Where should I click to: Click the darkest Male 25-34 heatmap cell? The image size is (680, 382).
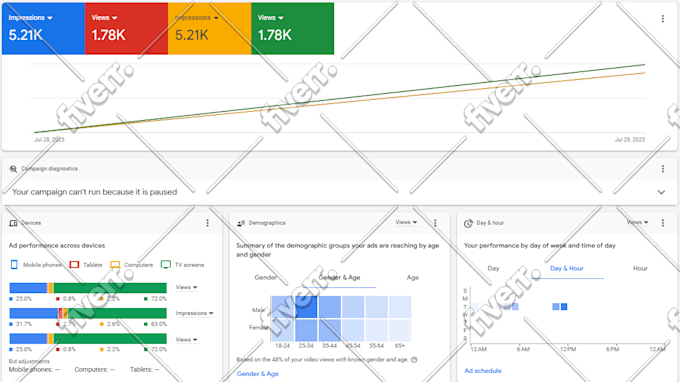pos(306,307)
